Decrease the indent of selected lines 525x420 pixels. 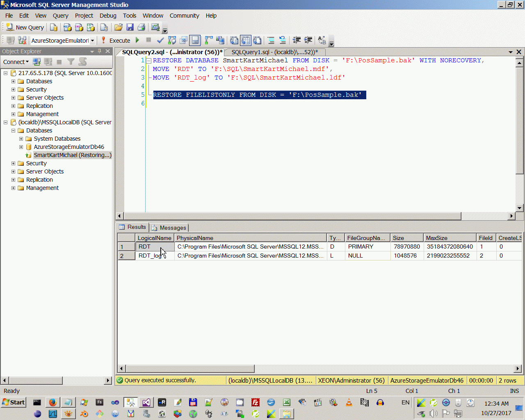click(x=297, y=40)
